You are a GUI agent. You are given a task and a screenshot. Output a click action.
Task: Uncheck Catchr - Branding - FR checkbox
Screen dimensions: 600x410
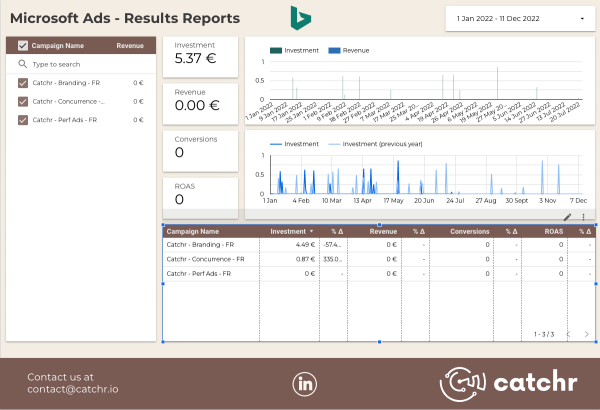click(23, 83)
